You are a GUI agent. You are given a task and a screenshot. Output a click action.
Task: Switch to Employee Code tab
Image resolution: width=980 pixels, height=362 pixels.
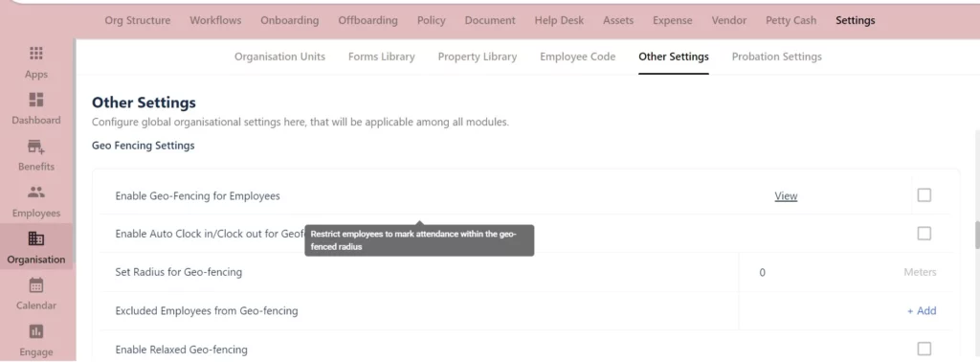(x=577, y=57)
